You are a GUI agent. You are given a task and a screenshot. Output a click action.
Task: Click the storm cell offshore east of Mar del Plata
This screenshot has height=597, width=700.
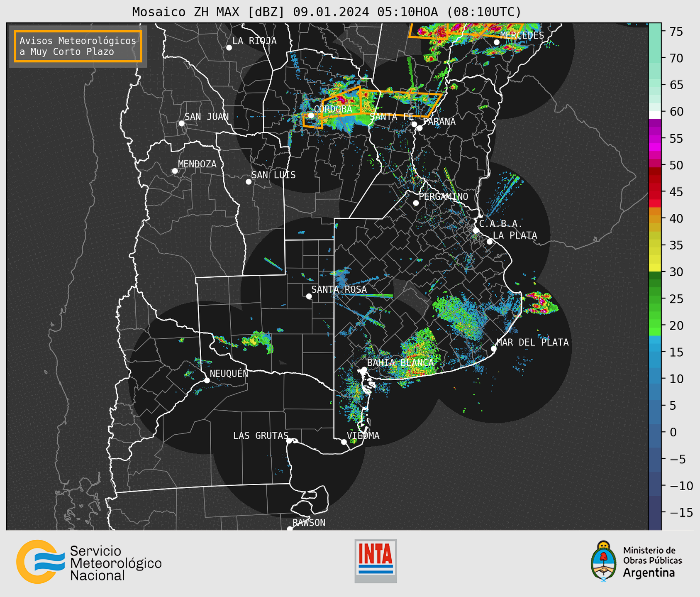(x=540, y=303)
